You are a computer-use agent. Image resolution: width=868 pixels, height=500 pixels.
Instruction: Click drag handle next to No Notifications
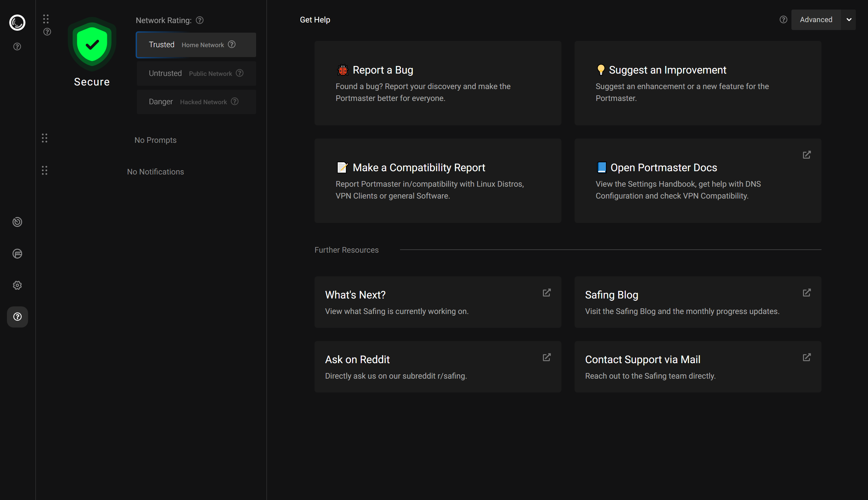click(x=45, y=170)
